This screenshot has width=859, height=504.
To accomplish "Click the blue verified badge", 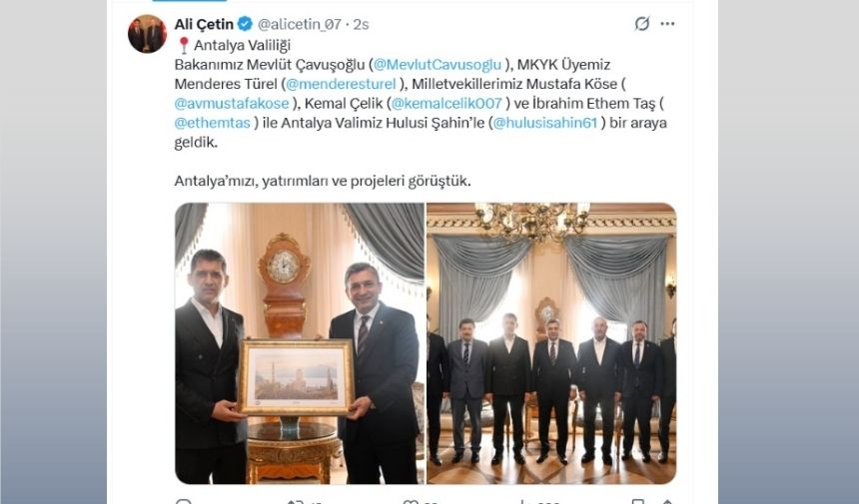I will (245, 24).
